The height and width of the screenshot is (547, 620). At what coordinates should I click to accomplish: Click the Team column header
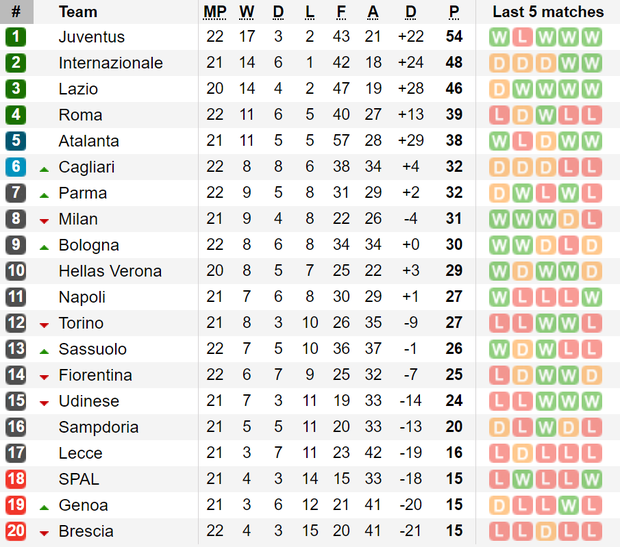click(x=78, y=12)
